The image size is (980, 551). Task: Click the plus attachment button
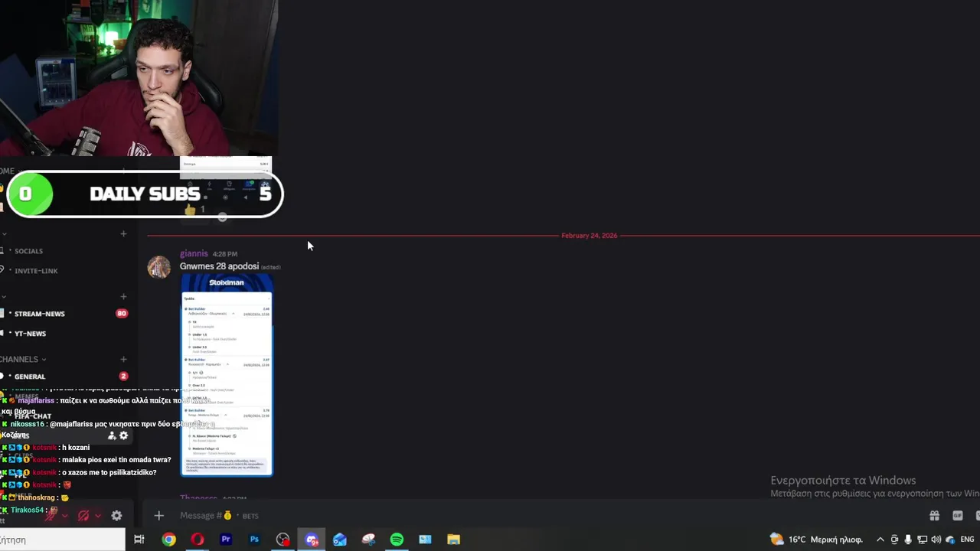[x=158, y=515]
